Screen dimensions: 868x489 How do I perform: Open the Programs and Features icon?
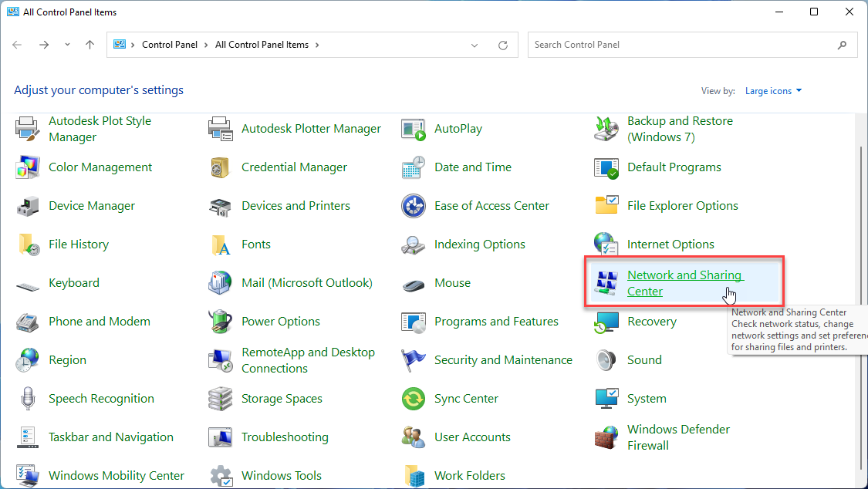pos(413,322)
